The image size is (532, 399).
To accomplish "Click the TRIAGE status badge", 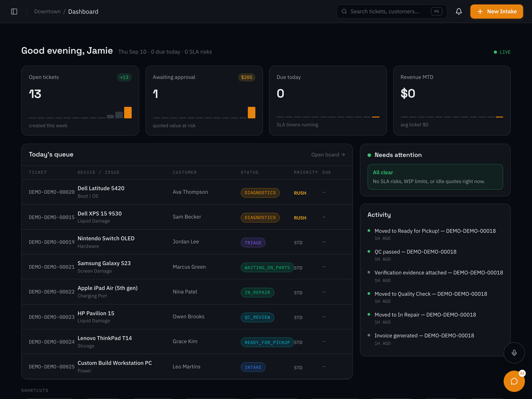I will click(253, 243).
